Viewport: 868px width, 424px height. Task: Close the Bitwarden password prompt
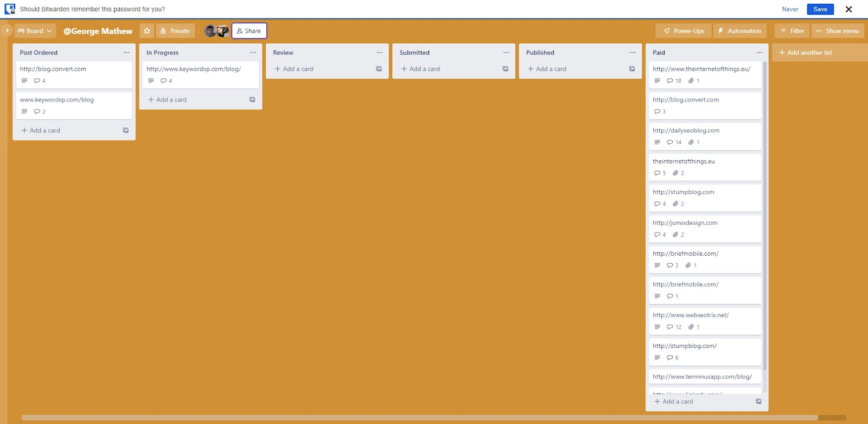tap(849, 9)
